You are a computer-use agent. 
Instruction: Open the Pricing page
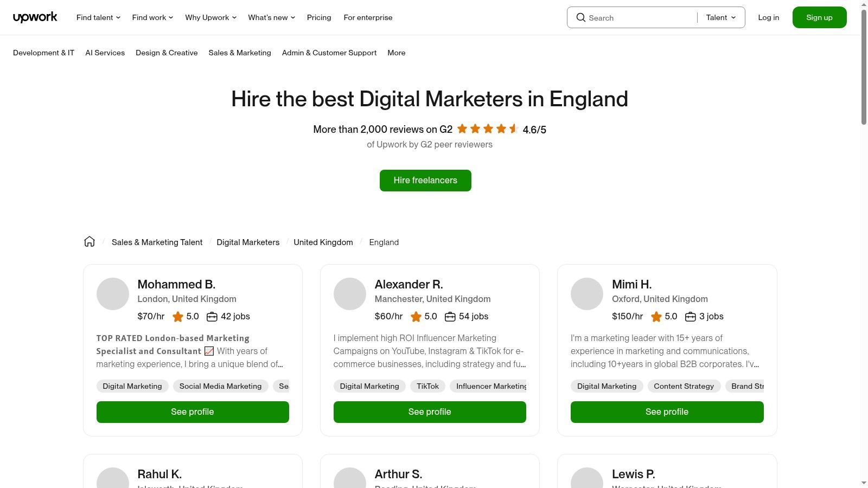point(319,17)
